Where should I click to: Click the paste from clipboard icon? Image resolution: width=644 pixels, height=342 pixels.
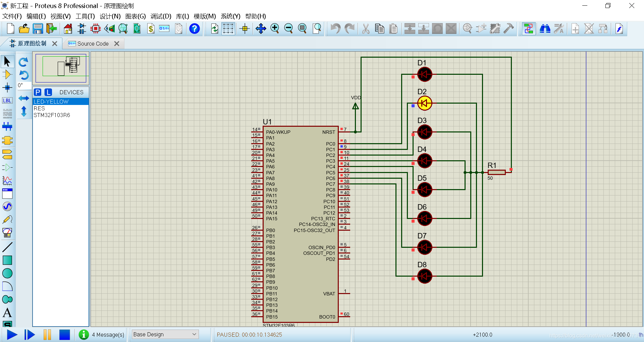click(393, 29)
